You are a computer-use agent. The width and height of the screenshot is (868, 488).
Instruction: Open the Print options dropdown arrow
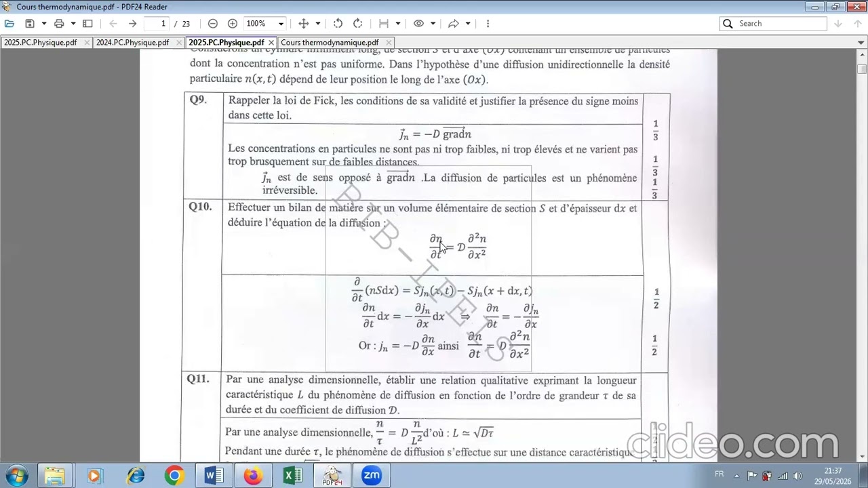pos(73,24)
